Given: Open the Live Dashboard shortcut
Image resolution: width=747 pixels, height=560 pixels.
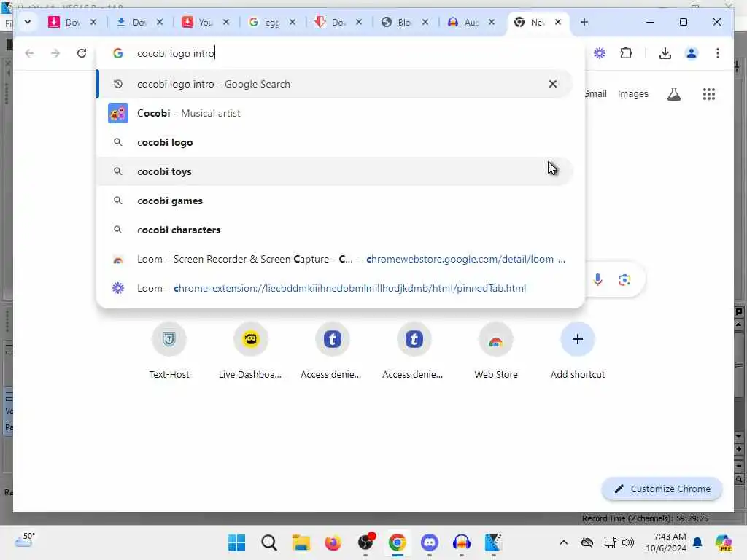Looking at the screenshot, I should point(251,351).
